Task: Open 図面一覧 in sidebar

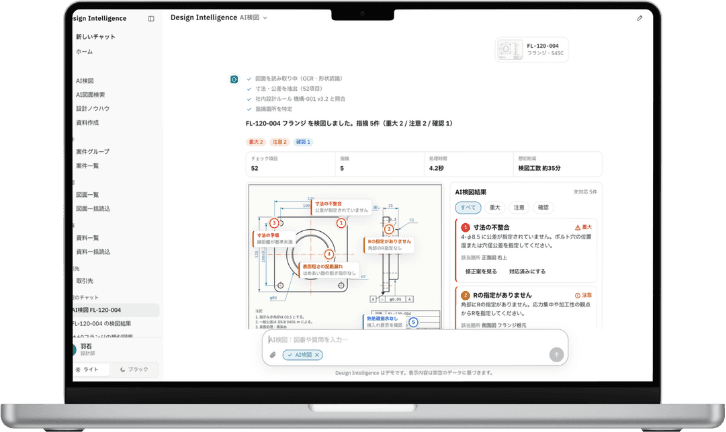Action: pos(88,194)
